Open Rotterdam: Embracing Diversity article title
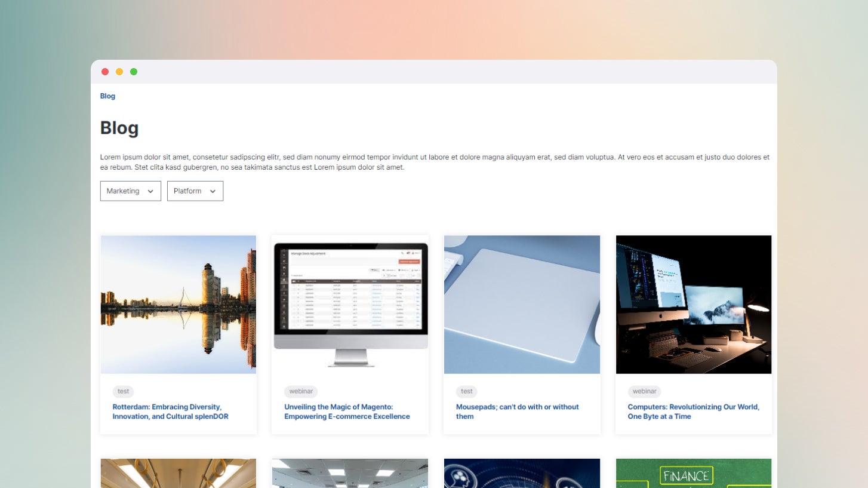 click(x=171, y=412)
